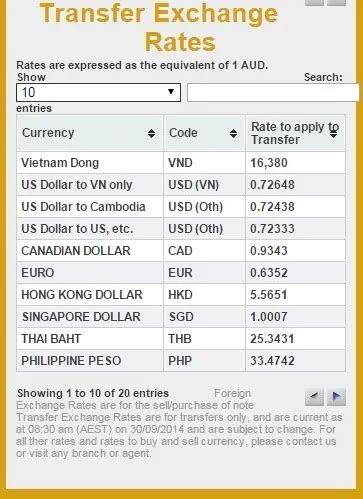This screenshot has width=363, height=499.
Task: Sort table by Code column arrows
Action: point(233,133)
